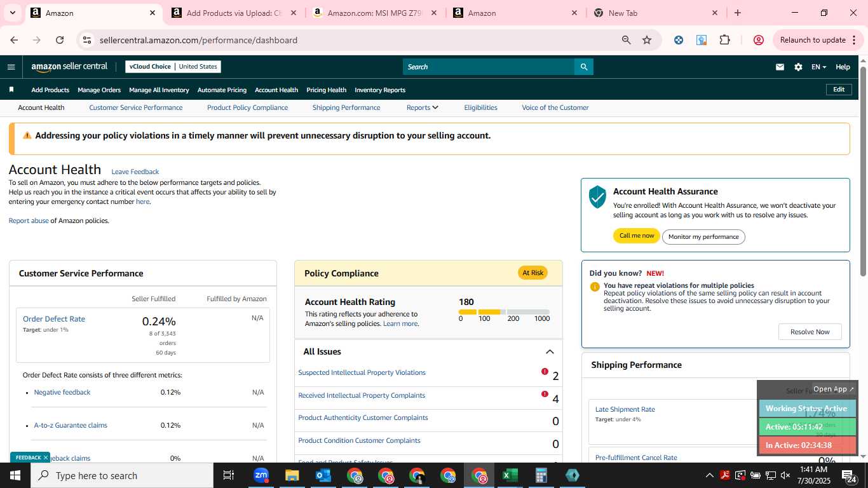Open Pricing Health in the favorites bar
868x488 pixels.
[x=326, y=90]
